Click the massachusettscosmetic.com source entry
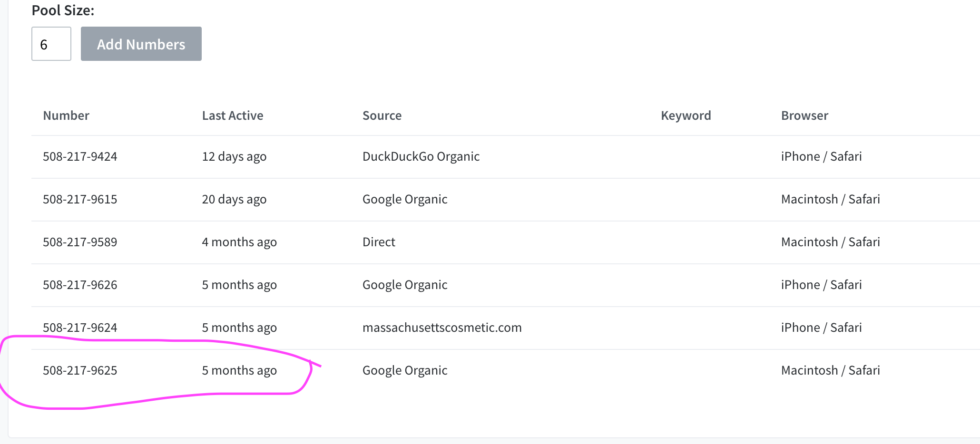The width and height of the screenshot is (980, 444). (x=442, y=328)
